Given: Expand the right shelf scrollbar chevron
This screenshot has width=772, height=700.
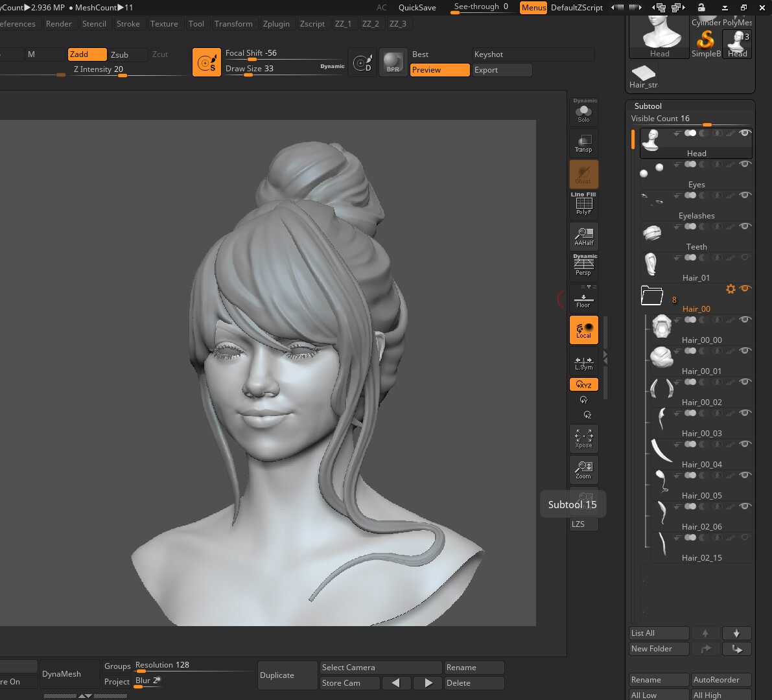Looking at the screenshot, I should point(605,358).
